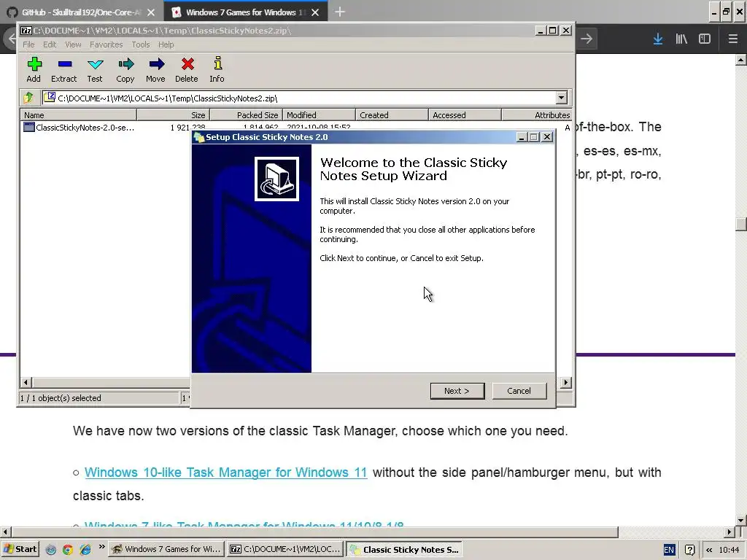
Task: Click the Move toolbar icon
Action: (x=156, y=69)
